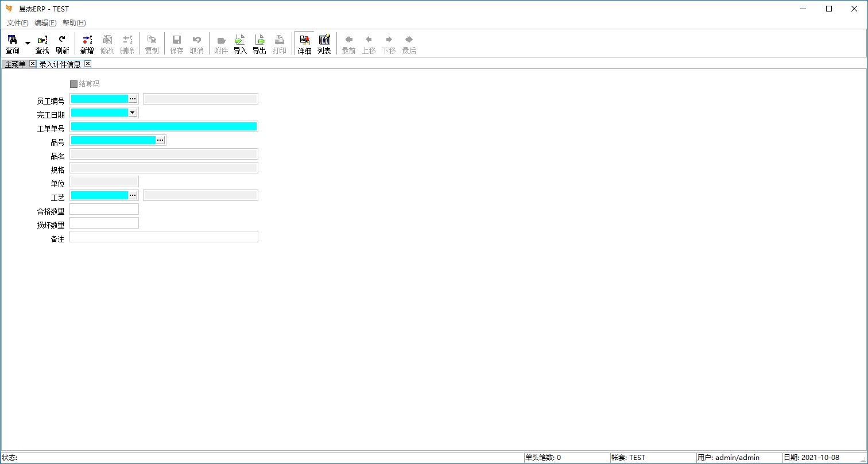Viewport: 868px width, 464px height.
Task: Click the 查找 (find) toolbar icon
Action: (x=42, y=44)
